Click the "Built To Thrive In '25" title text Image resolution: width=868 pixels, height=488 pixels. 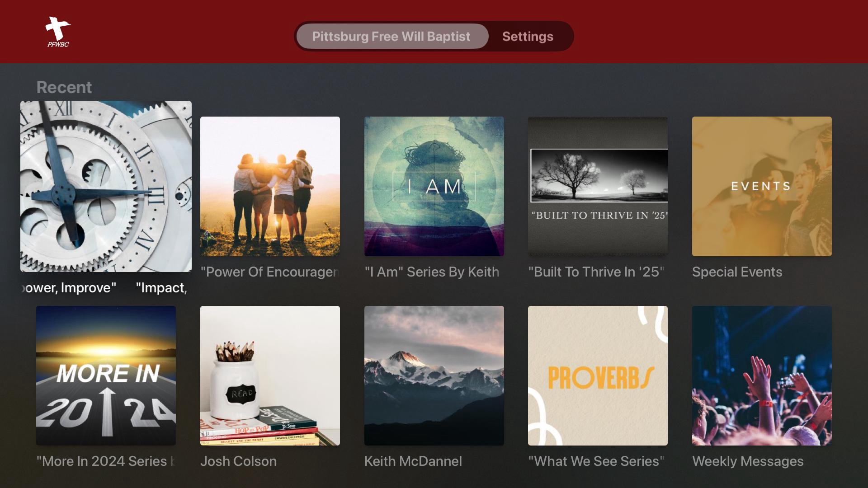tap(596, 272)
